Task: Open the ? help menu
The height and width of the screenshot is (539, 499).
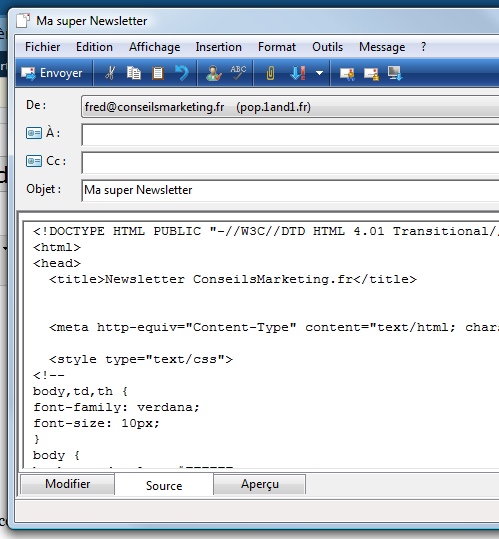Action: (423, 46)
